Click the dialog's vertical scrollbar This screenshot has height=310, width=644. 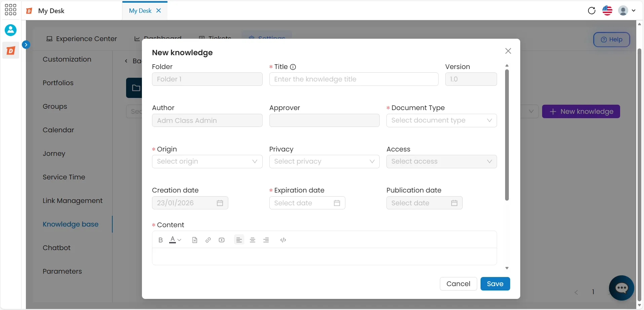pyautogui.click(x=507, y=135)
